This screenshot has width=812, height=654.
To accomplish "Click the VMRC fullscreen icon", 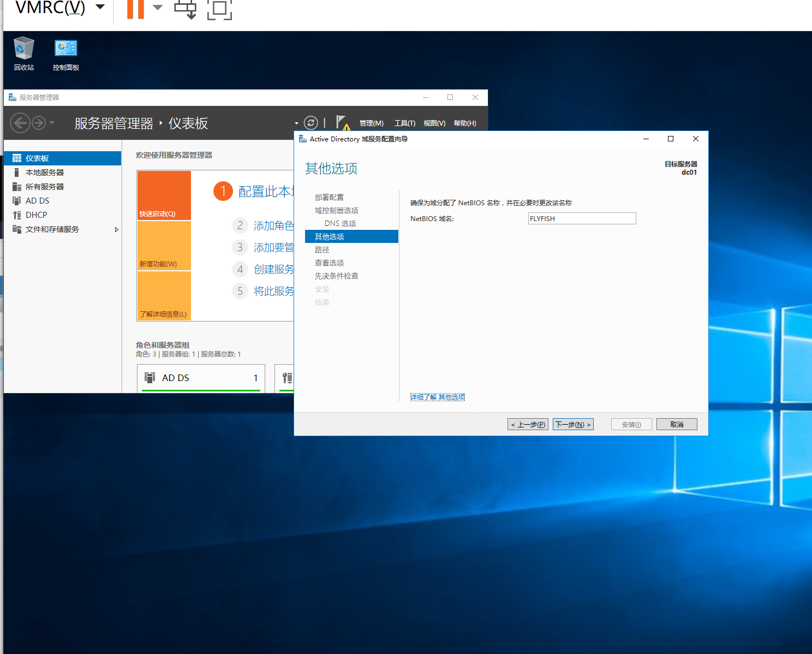I will (x=219, y=9).
